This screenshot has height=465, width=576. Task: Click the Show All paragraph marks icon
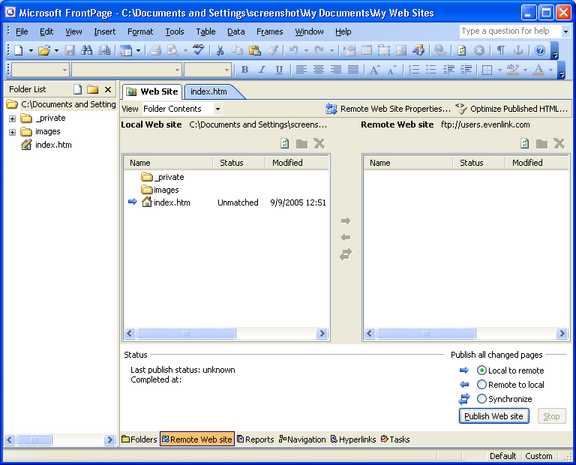pyautogui.click(x=500, y=50)
